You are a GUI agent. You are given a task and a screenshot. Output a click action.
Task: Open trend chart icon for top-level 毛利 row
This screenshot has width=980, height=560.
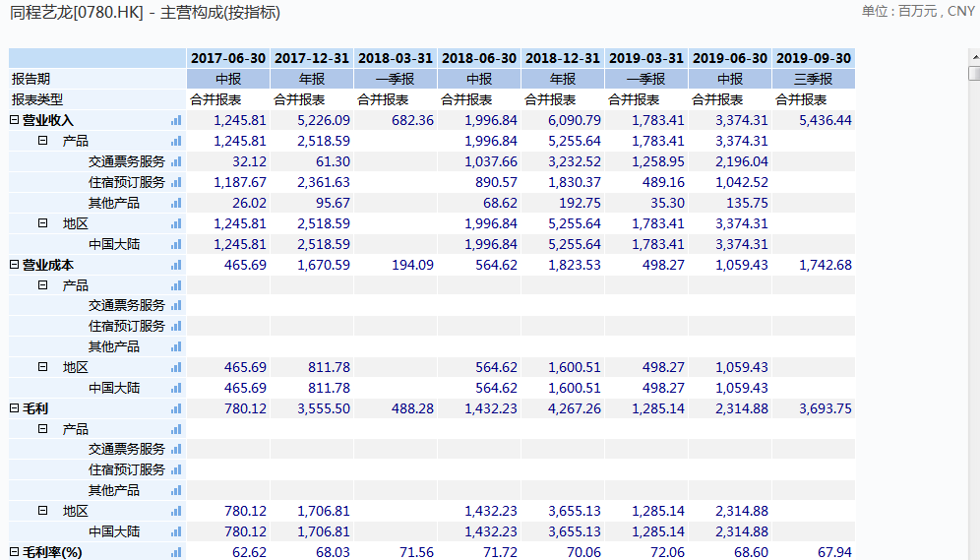pyautogui.click(x=176, y=408)
